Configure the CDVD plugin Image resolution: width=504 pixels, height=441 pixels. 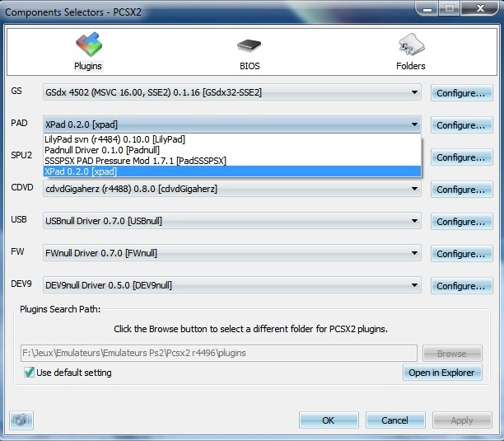point(461,190)
